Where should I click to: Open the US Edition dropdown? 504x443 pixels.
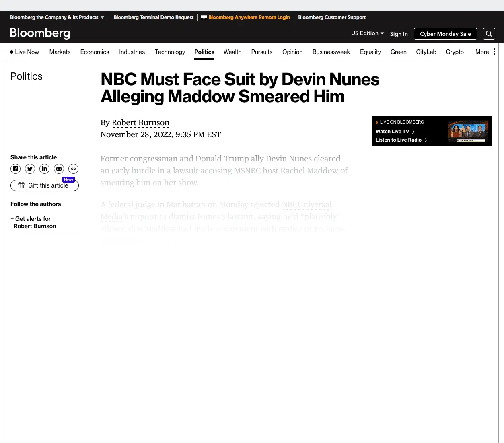point(367,33)
